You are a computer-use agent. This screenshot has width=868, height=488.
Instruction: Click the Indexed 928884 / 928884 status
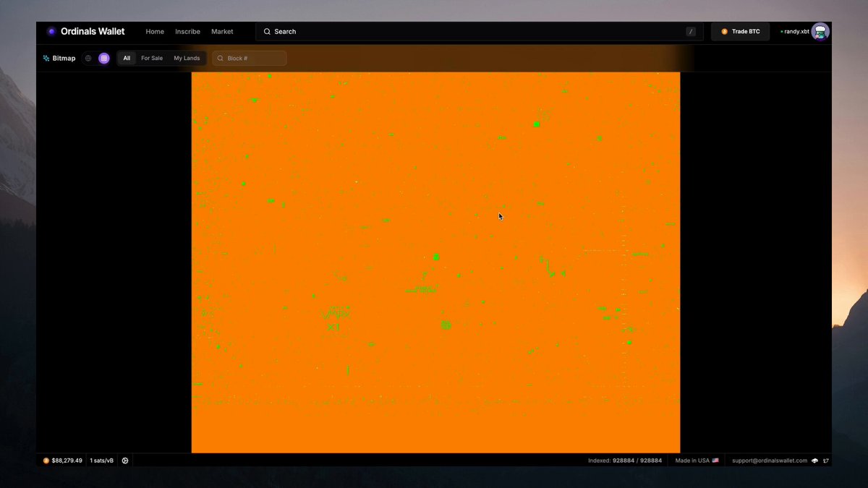(625, 461)
